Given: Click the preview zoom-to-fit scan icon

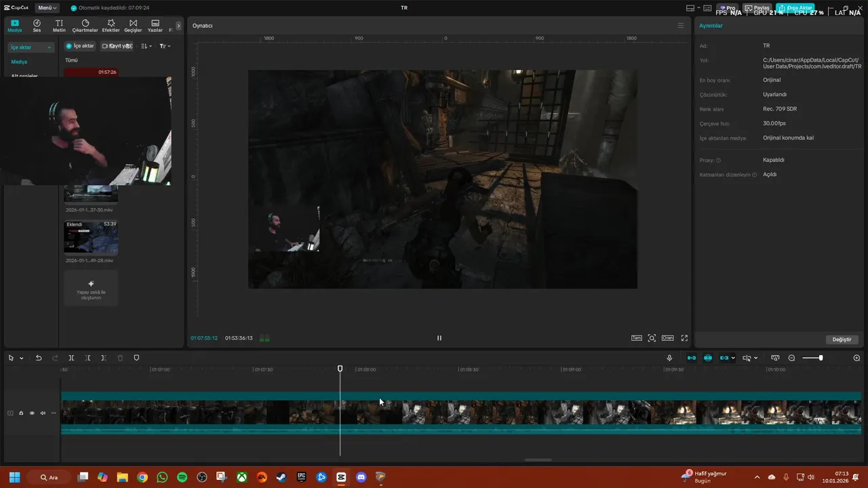Looking at the screenshot, I should click(652, 338).
